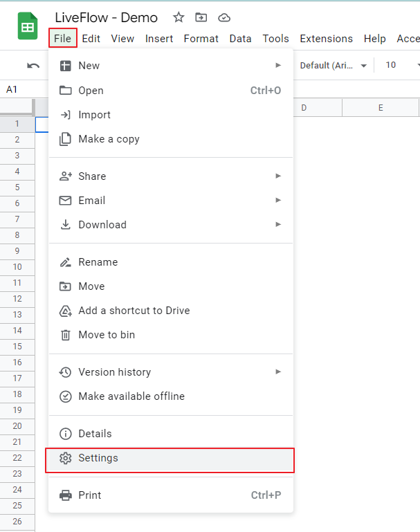420x532 pixels.
Task: Click the pencil icon beside Rename
Action: tap(66, 262)
